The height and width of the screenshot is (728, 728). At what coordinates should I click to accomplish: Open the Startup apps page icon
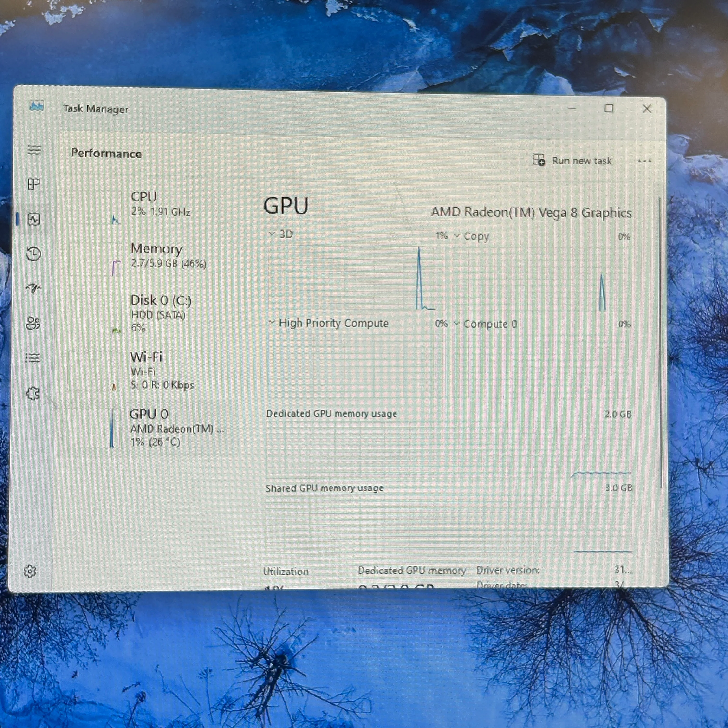tap(33, 288)
